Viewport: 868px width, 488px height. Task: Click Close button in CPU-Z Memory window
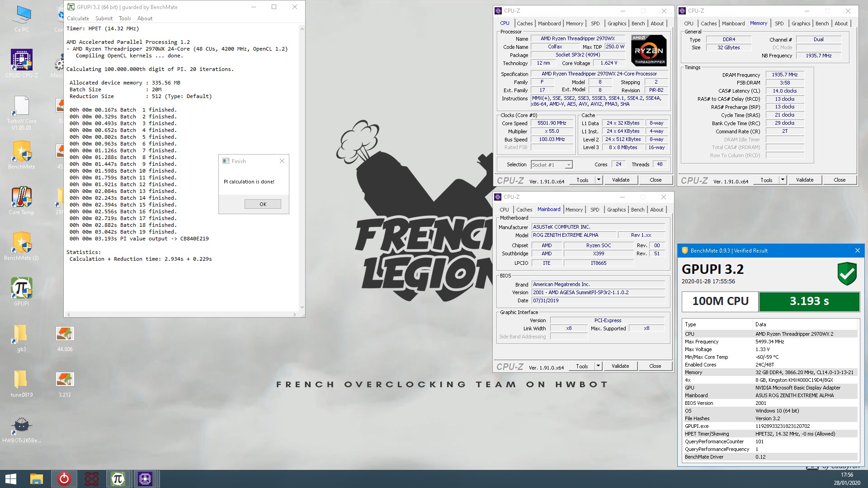point(839,180)
